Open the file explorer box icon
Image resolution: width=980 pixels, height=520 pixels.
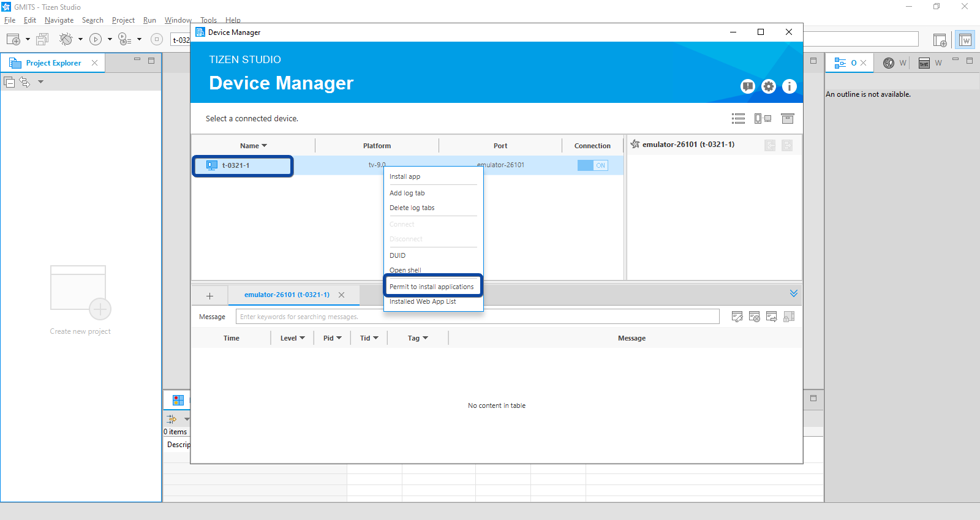(x=788, y=119)
